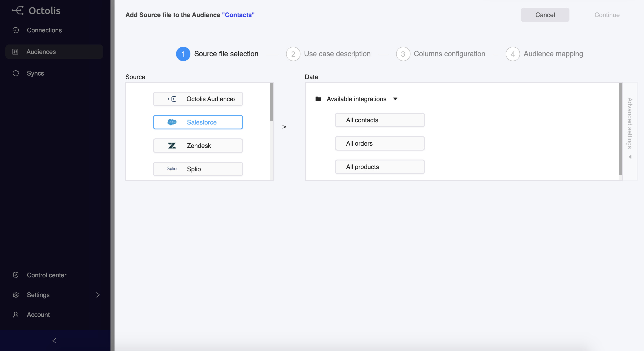644x351 pixels.
Task: Click the Octolis logo icon
Action: [x=18, y=11]
